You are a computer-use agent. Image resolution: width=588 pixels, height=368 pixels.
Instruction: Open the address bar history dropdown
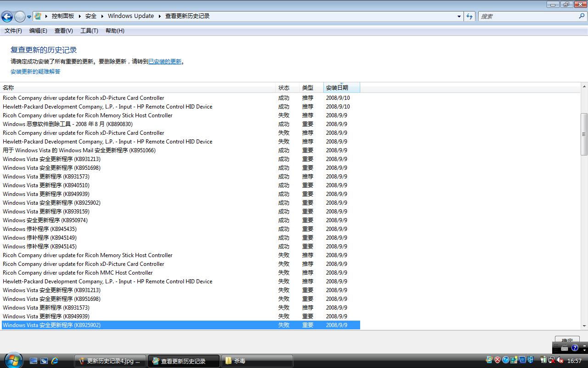coord(459,16)
